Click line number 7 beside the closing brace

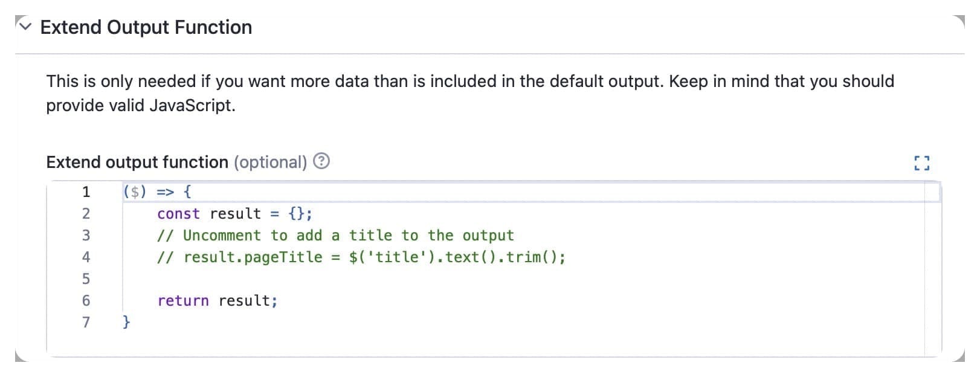click(x=85, y=322)
